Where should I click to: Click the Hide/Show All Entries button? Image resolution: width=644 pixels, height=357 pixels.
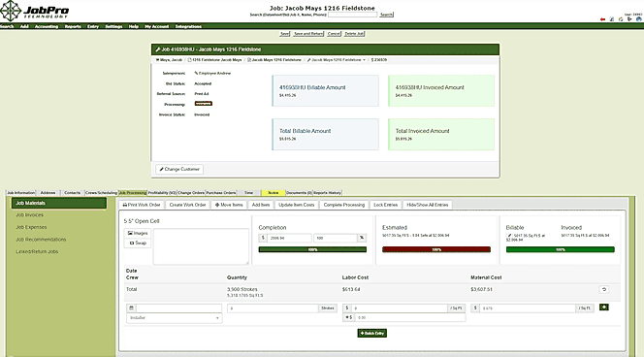pyautogui.click(x=428, y=205)
